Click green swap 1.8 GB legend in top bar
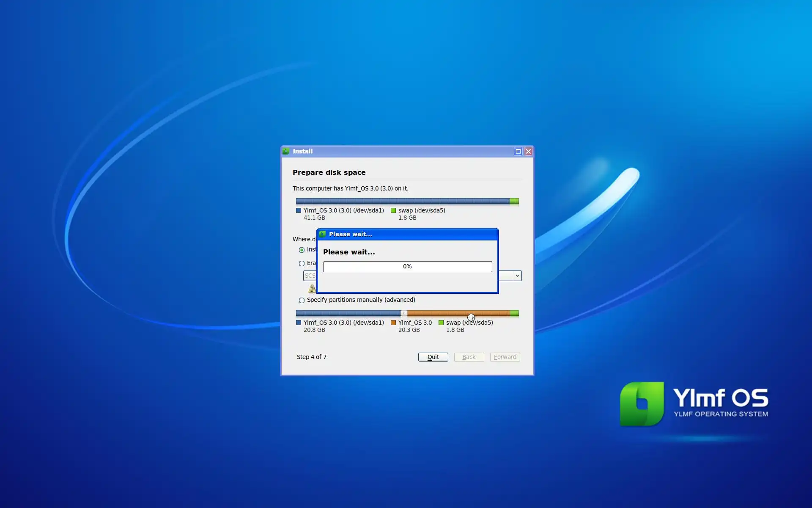 point(393,210)
